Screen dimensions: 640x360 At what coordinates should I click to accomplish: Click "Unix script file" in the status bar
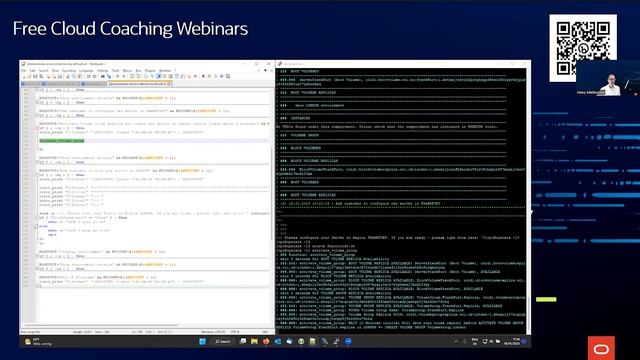coord(31,332)
